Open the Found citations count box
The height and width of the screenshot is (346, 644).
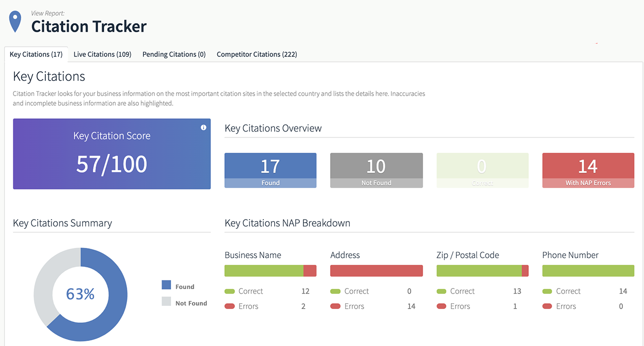click(270, 170)
